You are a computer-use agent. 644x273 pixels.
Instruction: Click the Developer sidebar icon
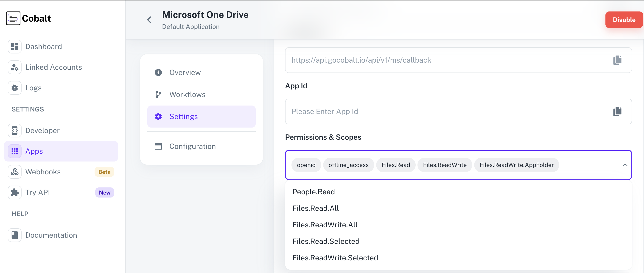(x=14, y=130)
